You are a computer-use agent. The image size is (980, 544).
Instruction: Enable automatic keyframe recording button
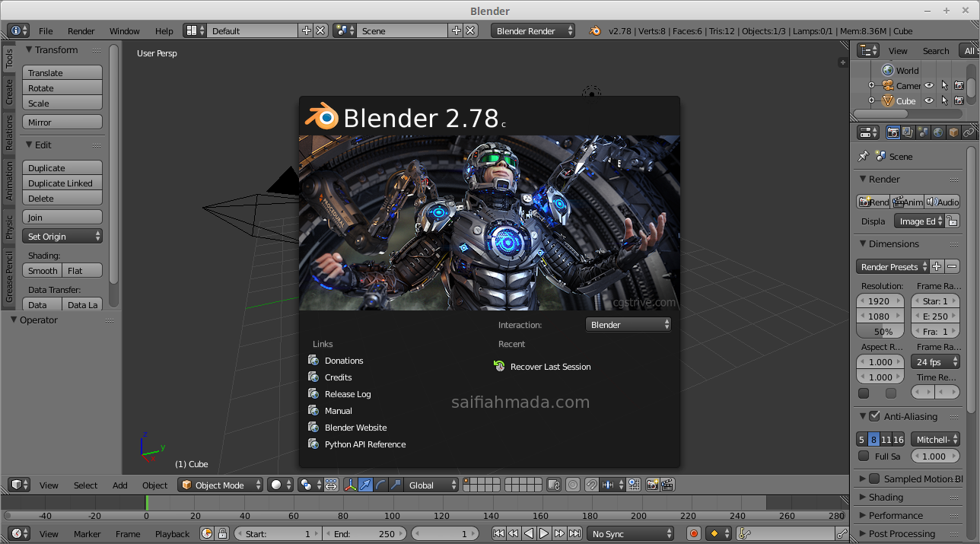692,533
